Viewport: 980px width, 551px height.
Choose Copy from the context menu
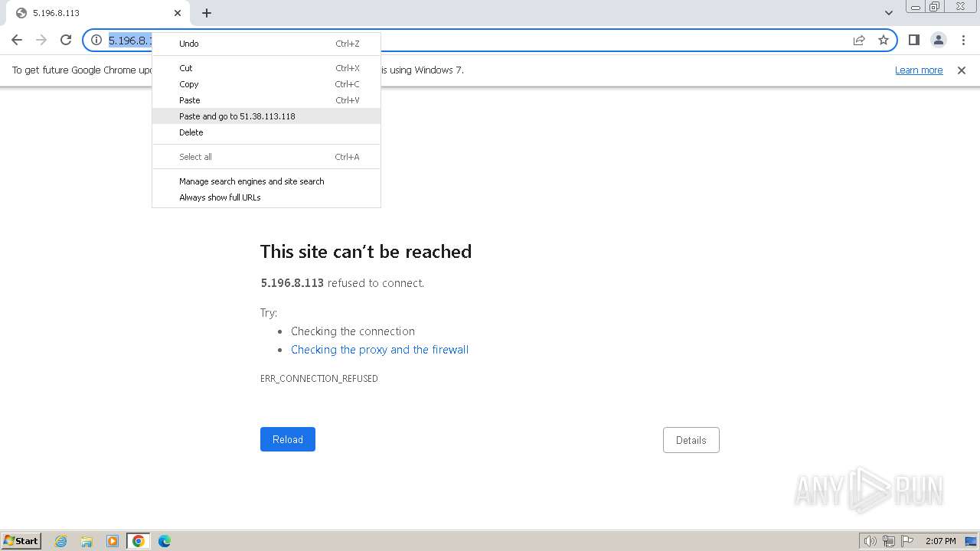point(266,84)
